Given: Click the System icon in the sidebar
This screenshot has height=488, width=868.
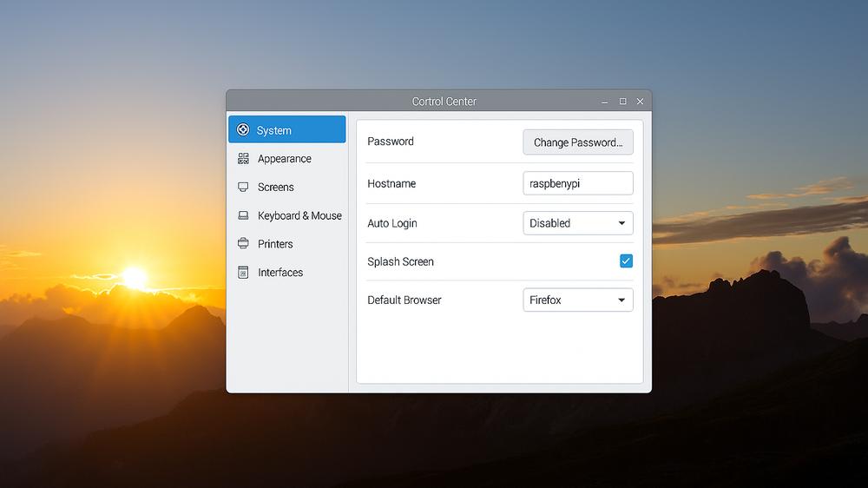Looking at the screenshot, I should [243, 130].
